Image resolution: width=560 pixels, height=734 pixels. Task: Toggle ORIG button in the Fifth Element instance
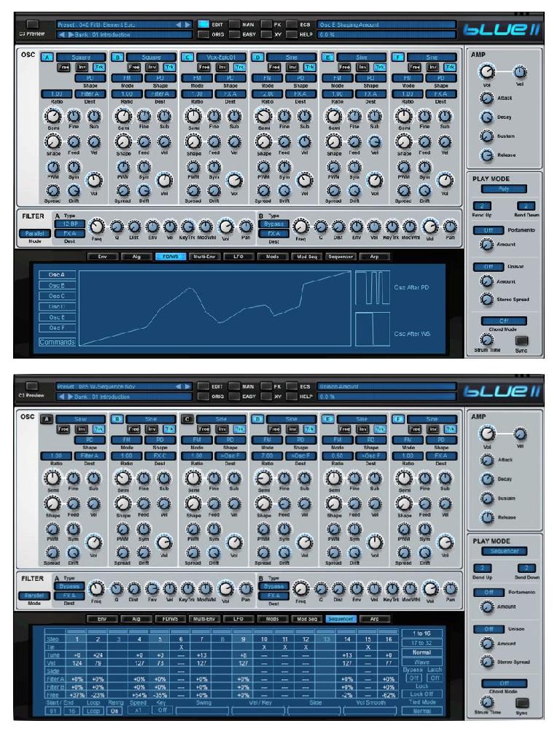pyautogui.click(x=203, y=34)
